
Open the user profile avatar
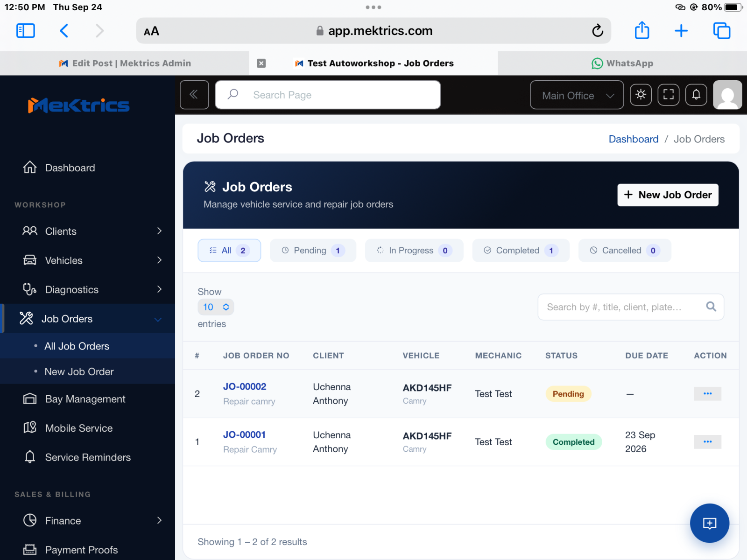pyautogui.click(x=727, y=95)
